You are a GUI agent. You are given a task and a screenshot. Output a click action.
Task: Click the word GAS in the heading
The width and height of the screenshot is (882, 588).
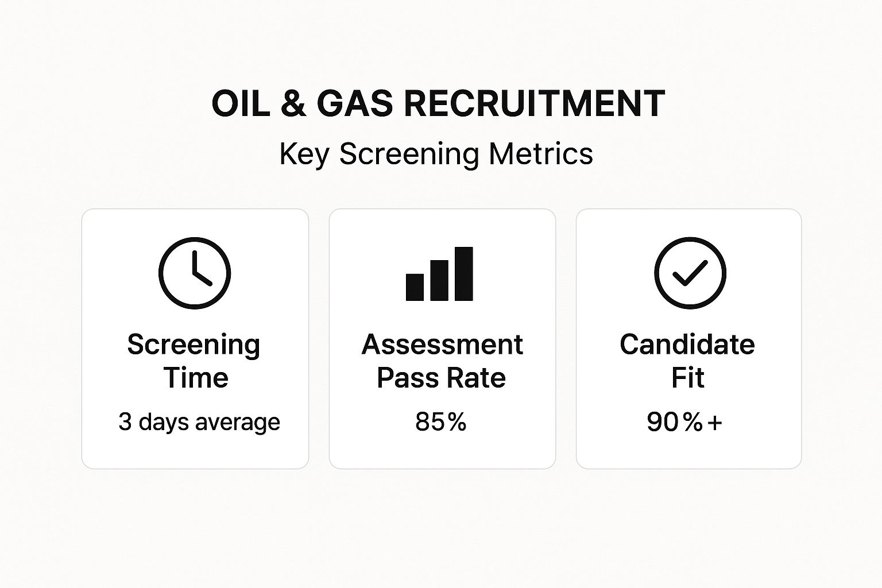(x=355, y=104)
